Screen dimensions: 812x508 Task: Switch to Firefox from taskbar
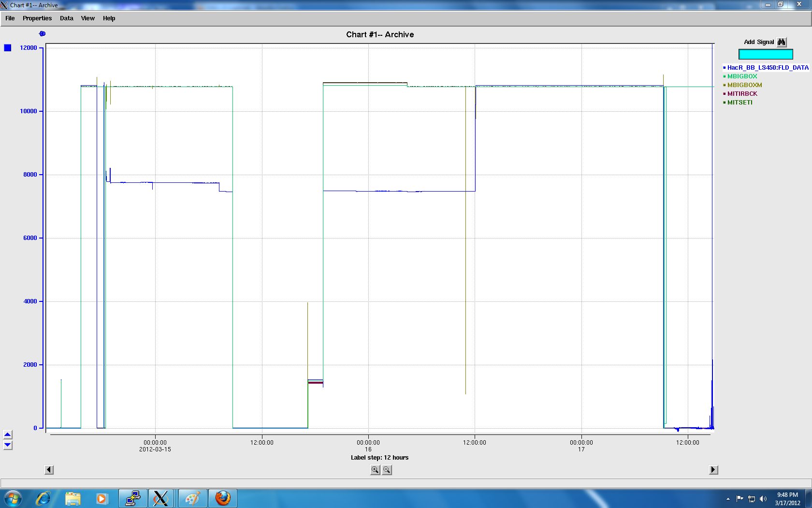tap(223, 498)
